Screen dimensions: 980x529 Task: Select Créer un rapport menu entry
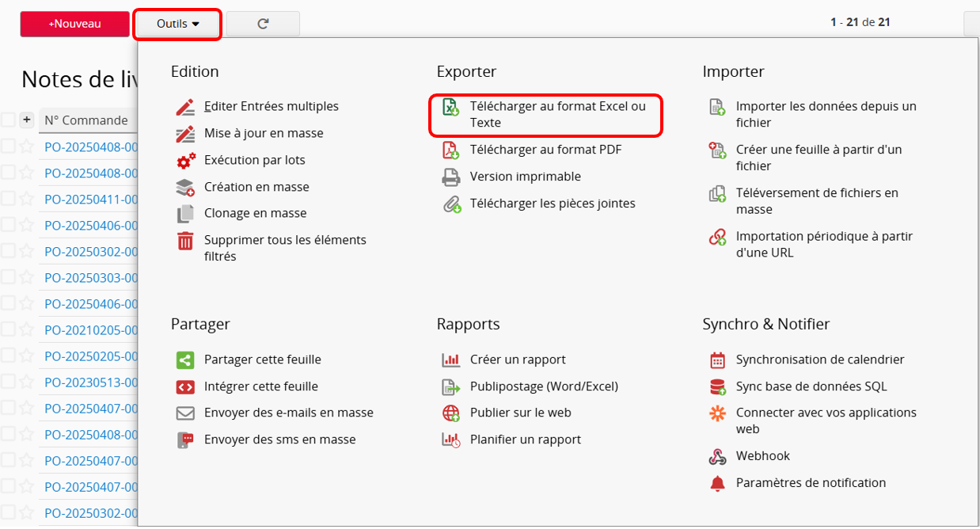[x=518, y=360]
